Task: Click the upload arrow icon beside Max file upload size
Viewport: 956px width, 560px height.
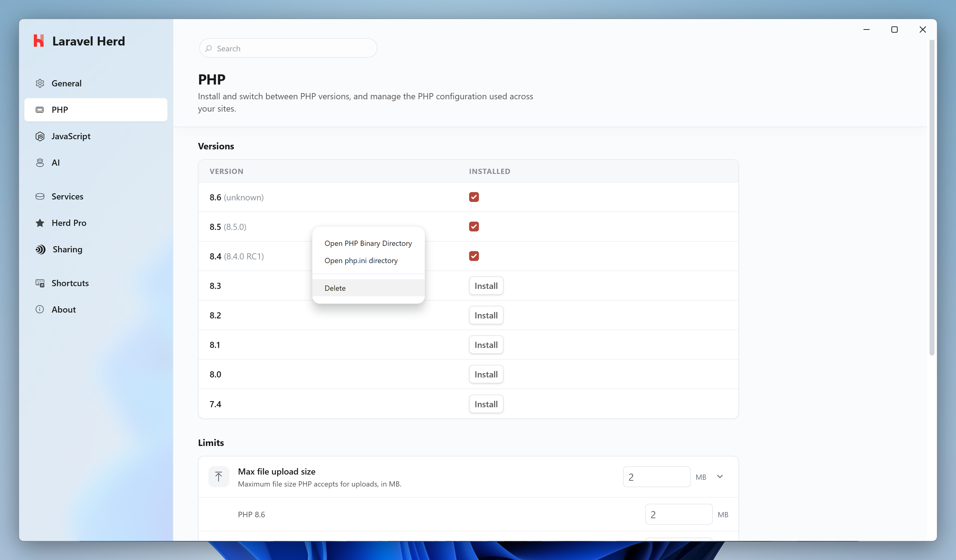Action: coord(219,476)
